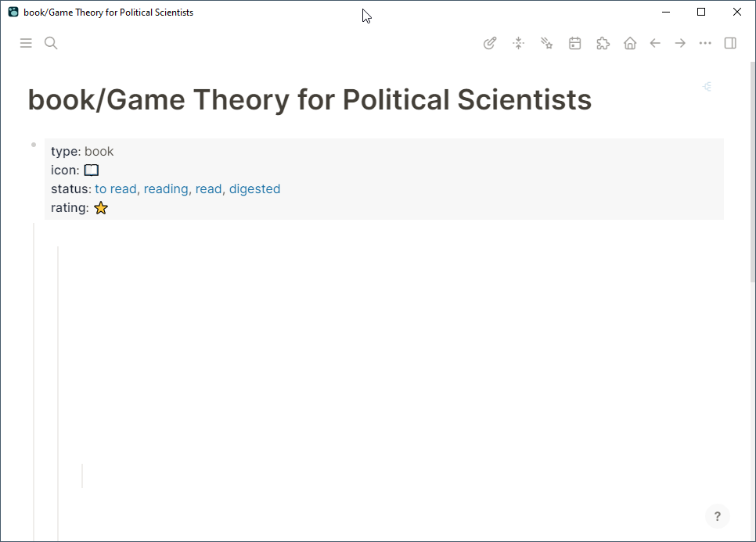Open the hamburger navigation menu

pyautogui.click(x=26, y=43)
